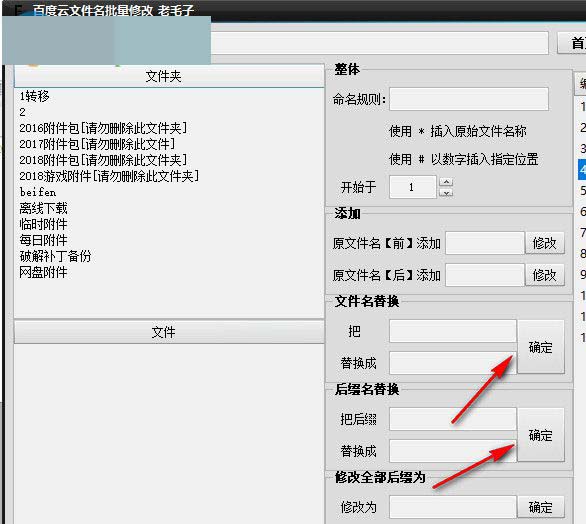586x524 pixels.
Task: Click the 原文件名【前】添加 text field
Action: coord(485,243)
